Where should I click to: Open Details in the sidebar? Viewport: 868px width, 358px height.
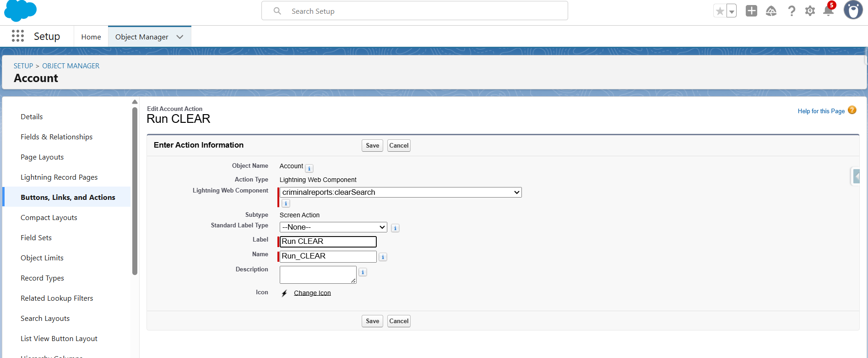[x=32, y=117]
